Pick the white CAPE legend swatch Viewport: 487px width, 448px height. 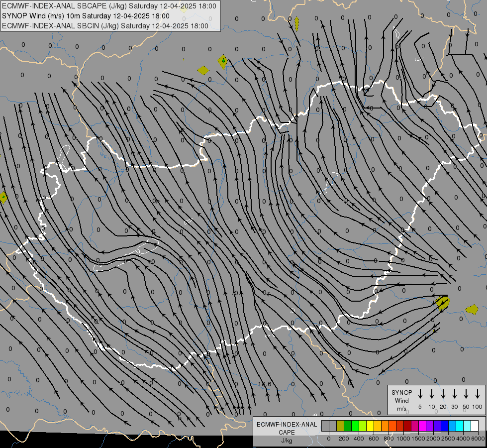click(474, 426)
